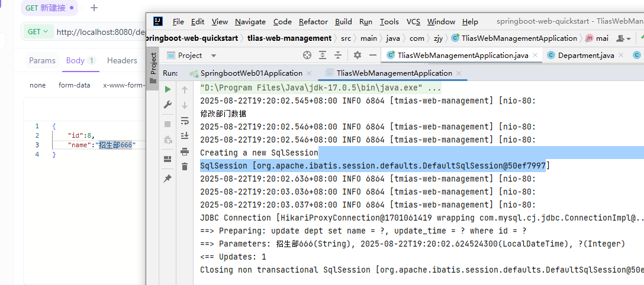Image resolution: width=644 pixels, height=285 pixels.
Task: Collapse all in the Project panel
Action: pyautogui.click(x=337, y=55)
